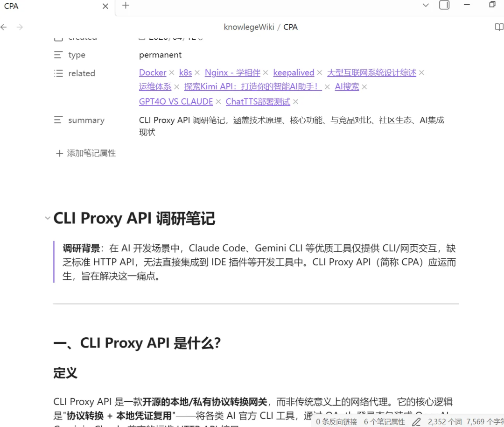
Task: Switch to reading view book icon
Action: point(499,27)
